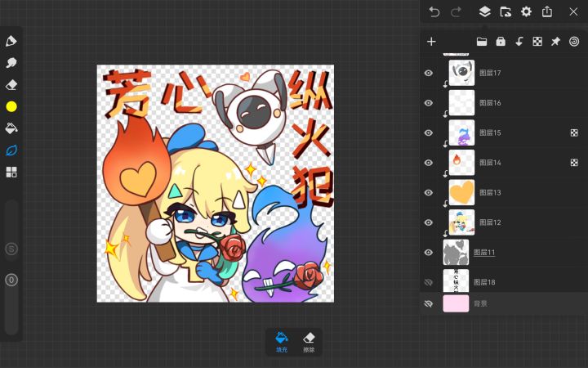Show hidden layer 图层18
This screenshot has height=368, width=588.
428,282
